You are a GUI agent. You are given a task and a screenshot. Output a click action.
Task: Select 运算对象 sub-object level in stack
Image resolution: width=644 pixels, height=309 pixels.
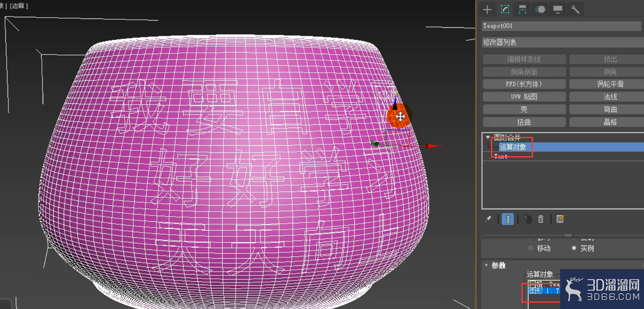[513, 147]
